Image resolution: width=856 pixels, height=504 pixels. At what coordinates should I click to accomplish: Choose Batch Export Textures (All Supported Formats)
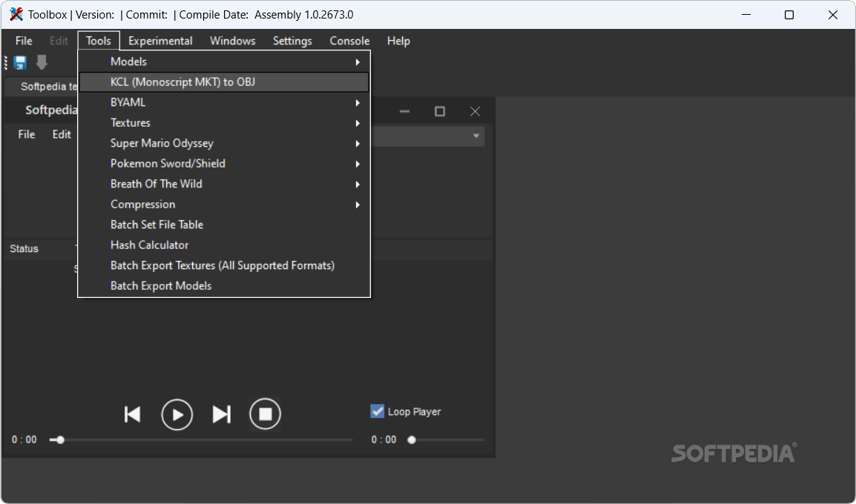tap(224, 265)
